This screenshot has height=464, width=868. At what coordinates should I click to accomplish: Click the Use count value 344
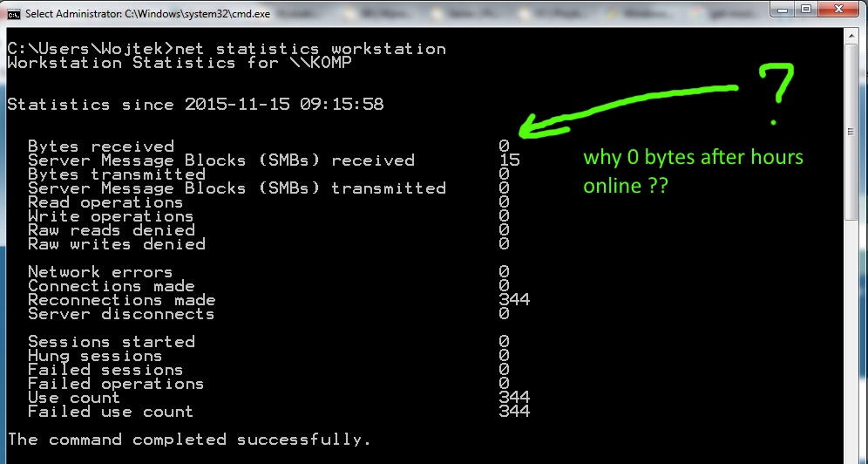pyautogui.click(x=514, y=398)
